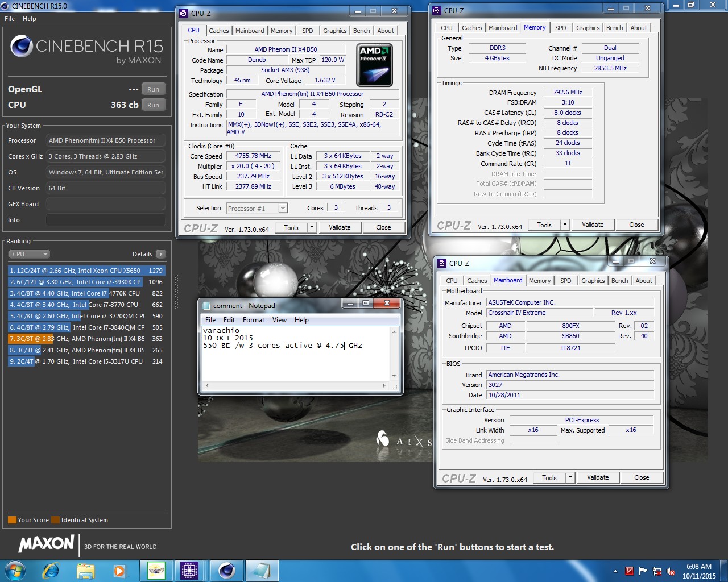Click Close in CPU-Z CPU window
Viewport: 728px width, 582px height.
(383, 227)
